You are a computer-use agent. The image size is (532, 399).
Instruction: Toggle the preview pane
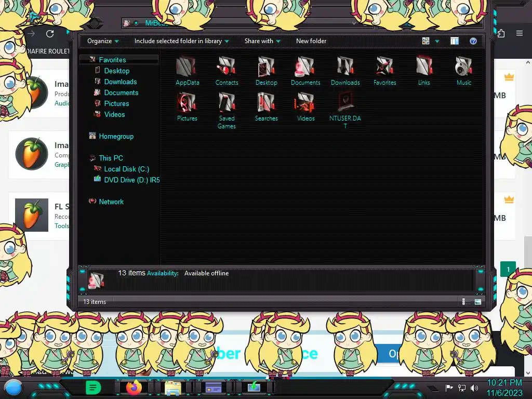pyautogui.click(x=455, y=41)
